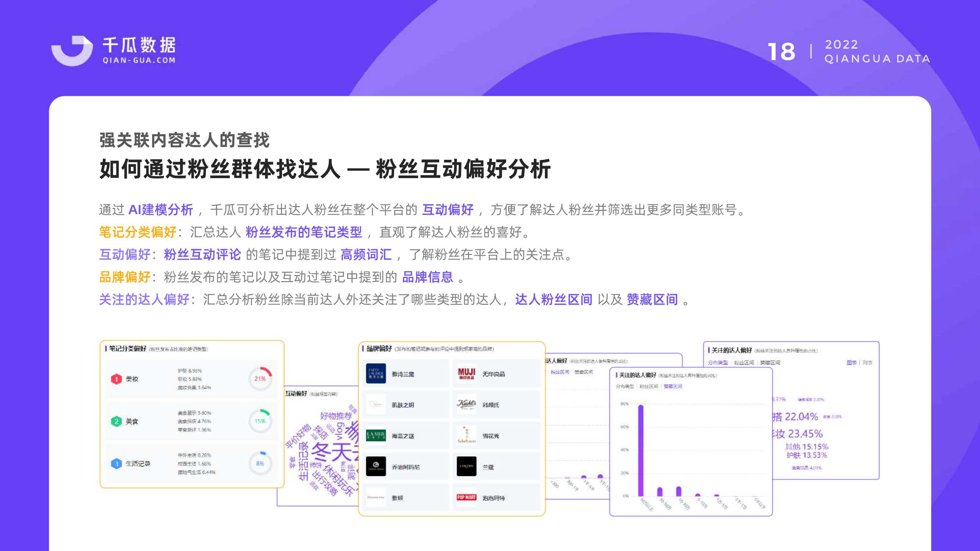
Task: Click 平价好物 in the word cloud
Action: tap(298, 436)
